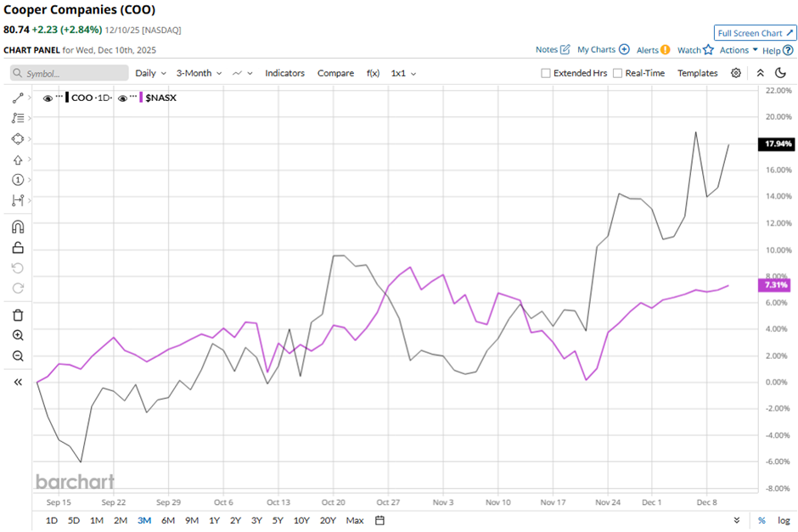798x532 pixels.
Task: Open the Notes edit icon
Action: tap(565, 49)
